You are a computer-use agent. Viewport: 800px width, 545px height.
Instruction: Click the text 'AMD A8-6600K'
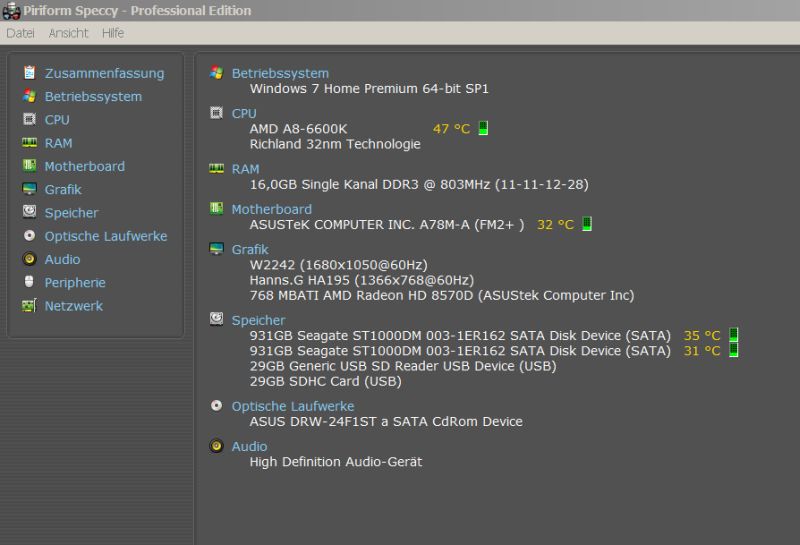[298, 129]
